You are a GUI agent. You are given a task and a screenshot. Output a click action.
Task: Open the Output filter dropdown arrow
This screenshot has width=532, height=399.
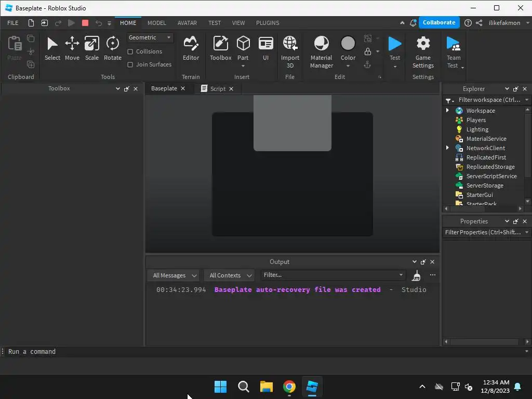coord(401,275)
